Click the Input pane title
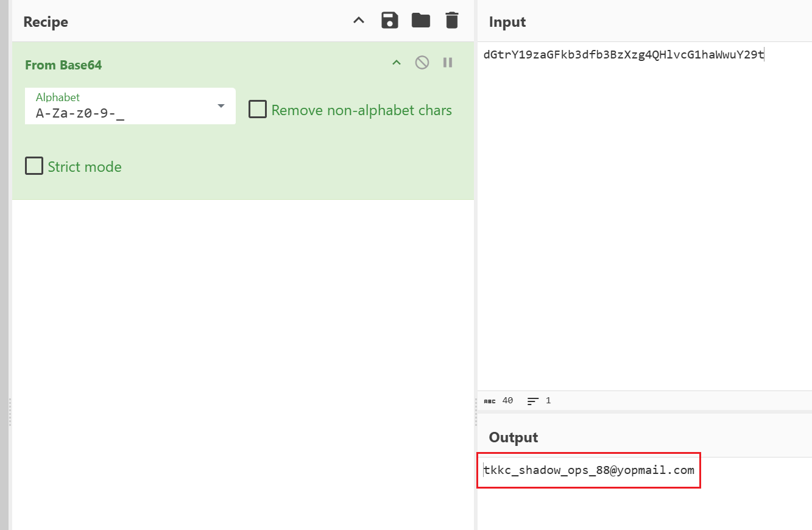The height and width of the screenshot is (530, 812). 507,22
